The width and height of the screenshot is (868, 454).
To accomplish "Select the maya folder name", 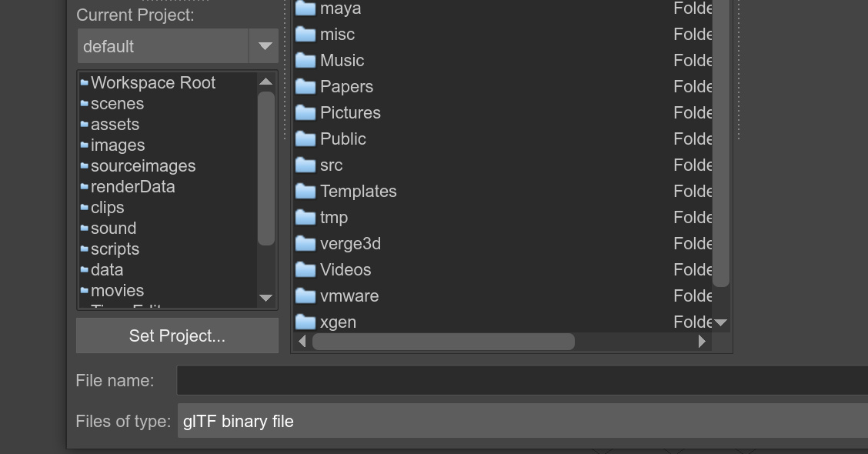I will [x=340, y=8].
